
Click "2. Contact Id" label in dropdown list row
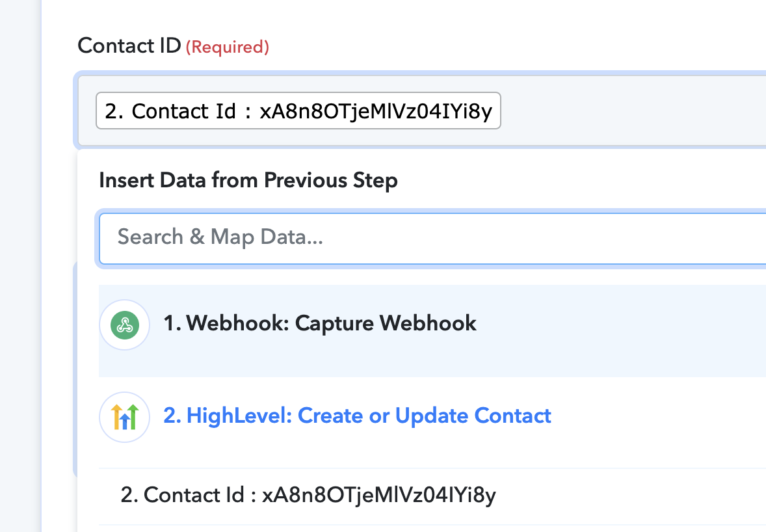(182, 495)
